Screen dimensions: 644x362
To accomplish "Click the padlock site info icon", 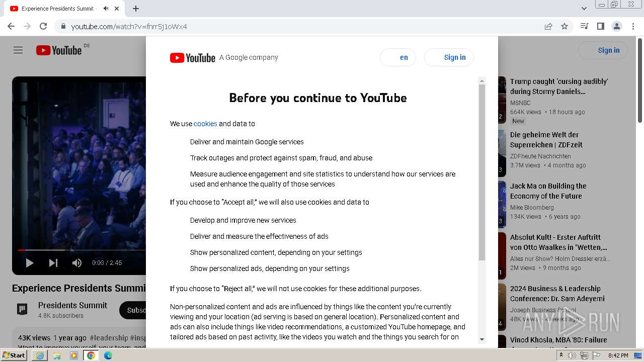I will click(63, 26).
